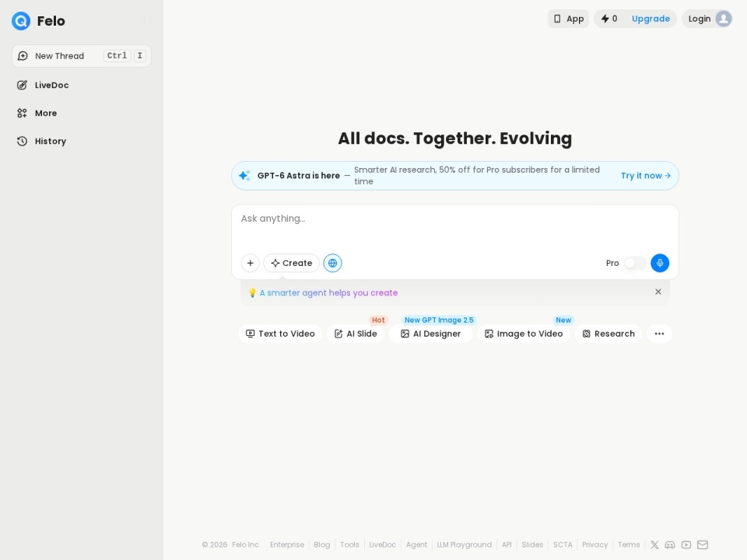This screenshot has height=560, width=747.
Task: Expand more tools with the ellipsis button
Action: (659, 334)
